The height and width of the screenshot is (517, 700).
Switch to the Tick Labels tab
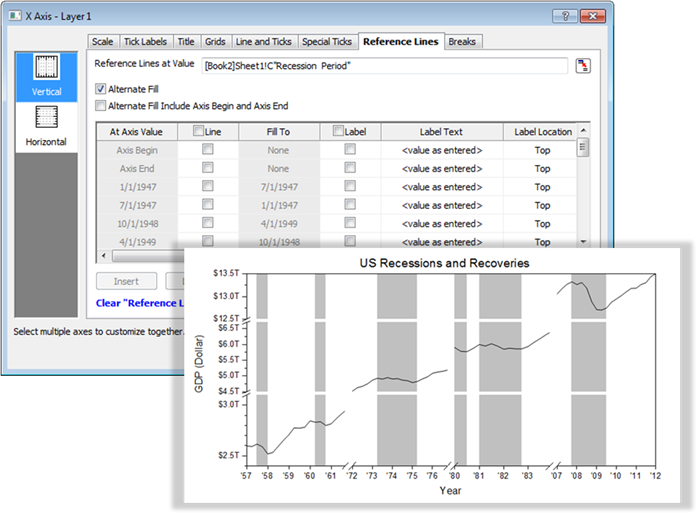click(146, 42)
